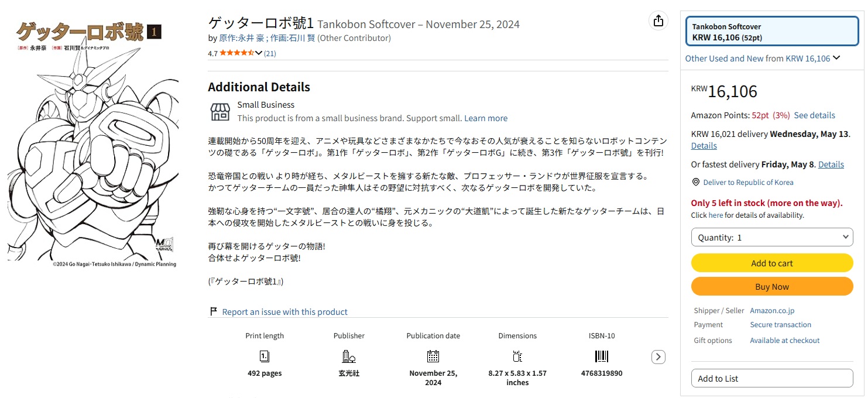
Task: Click the Add to cart button
Action: (x=772, y=263)
